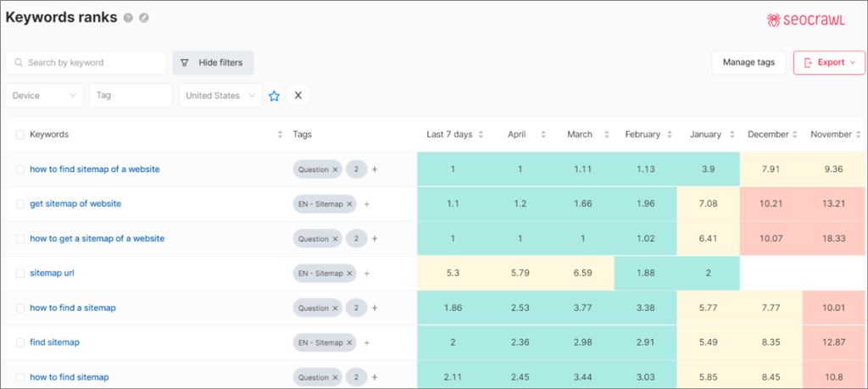Click the edit pencil icon beside title
Viewport: 868px width, 389px height.
144,18
